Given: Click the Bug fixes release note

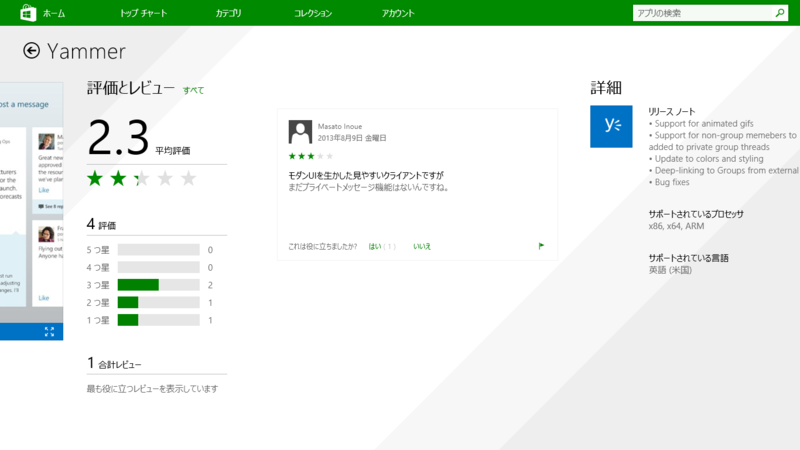Looking at the screenshot, I should tap(669, 182).
